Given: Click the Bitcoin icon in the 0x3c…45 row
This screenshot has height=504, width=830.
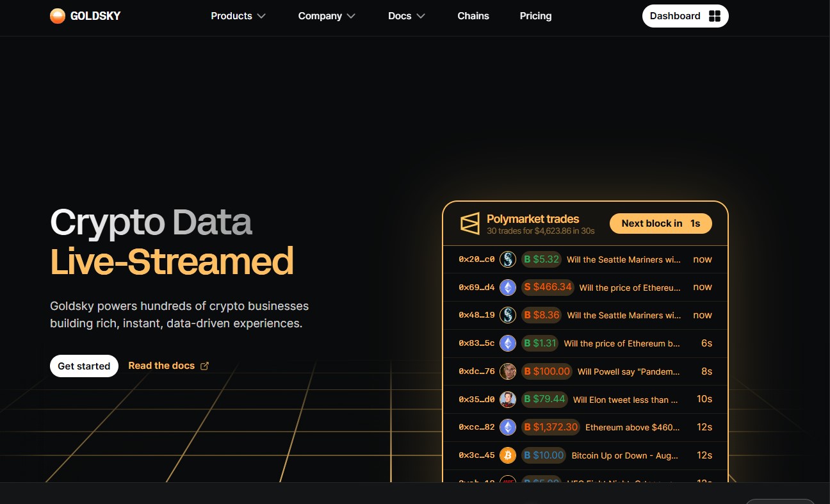Looking at the screenshot, I should [x=508, y=455].
